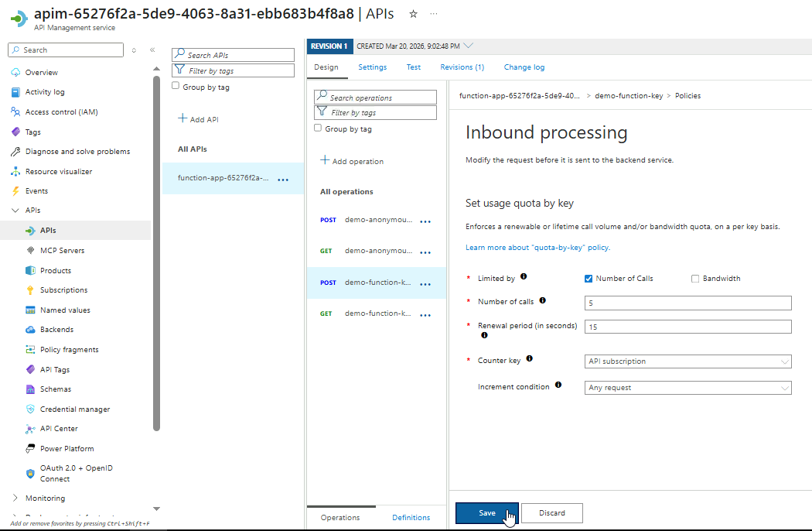Image resolution: width=812 pixels, height=531 pixels.
Task: Open the Change log tab
Action: (524, 67)
